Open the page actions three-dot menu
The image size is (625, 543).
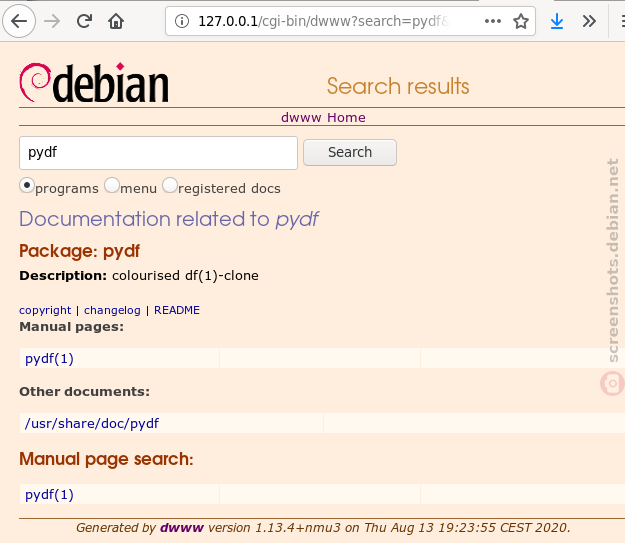[x=493, y=21]
